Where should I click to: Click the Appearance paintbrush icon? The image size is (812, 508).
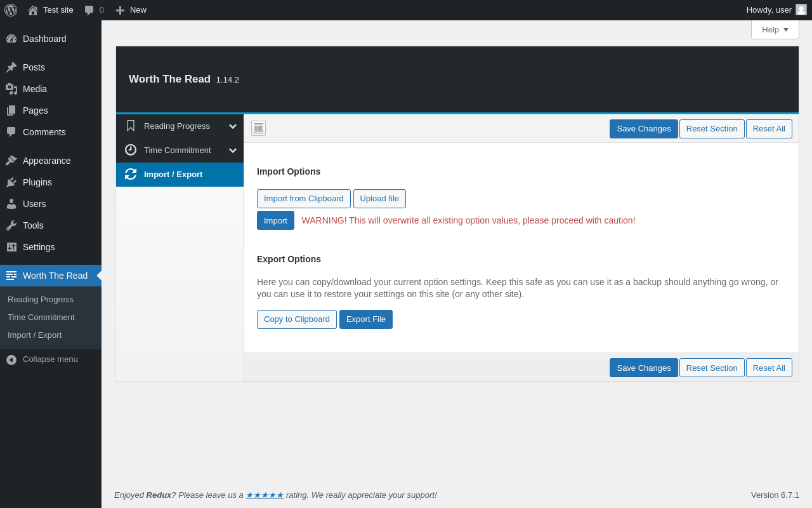(11, 161)
